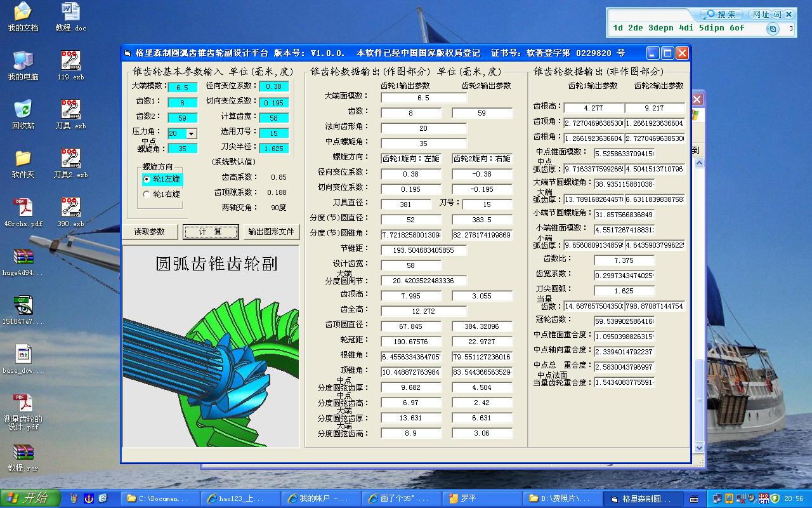The height and width of the screenshot is (508, 812).
Task: Click the 中点螺旋角 input field
Action: pos(183,148)
